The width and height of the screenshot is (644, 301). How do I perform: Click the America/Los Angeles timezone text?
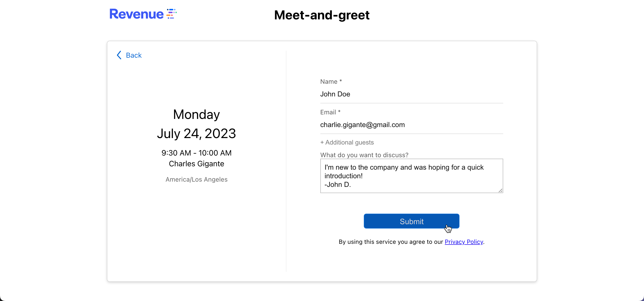(x=196, y=179)
